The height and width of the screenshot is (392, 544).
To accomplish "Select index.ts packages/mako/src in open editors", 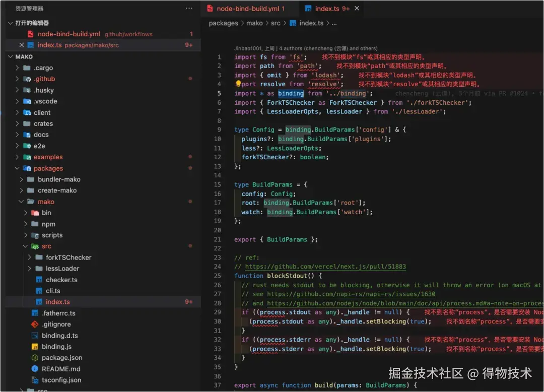I will [103, 45].
